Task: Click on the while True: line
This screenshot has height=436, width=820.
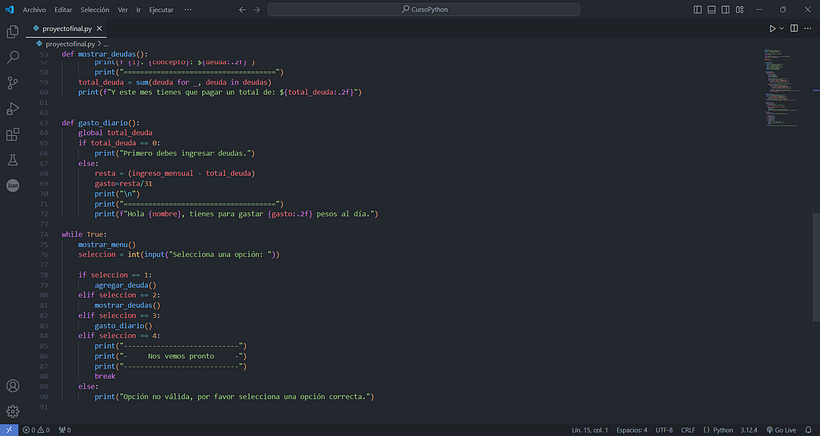Action: pos(84,234)
